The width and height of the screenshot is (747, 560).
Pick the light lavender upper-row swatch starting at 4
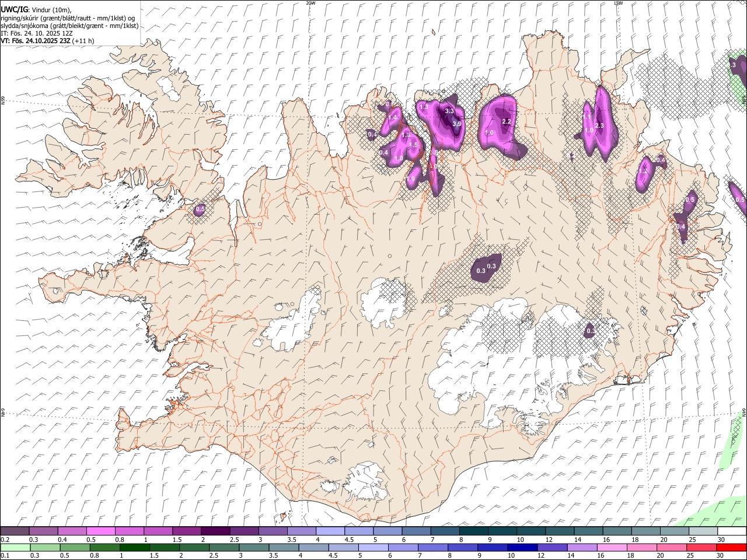point(330,531)
